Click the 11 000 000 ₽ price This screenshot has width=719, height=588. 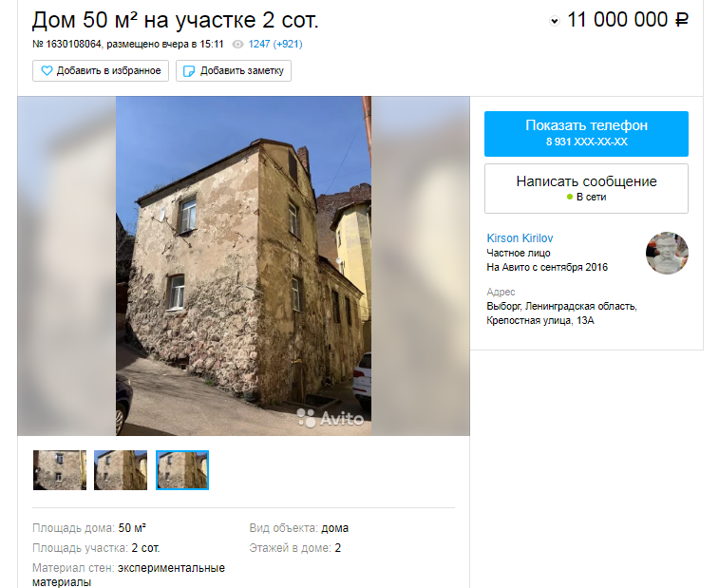tap(627, 20)
